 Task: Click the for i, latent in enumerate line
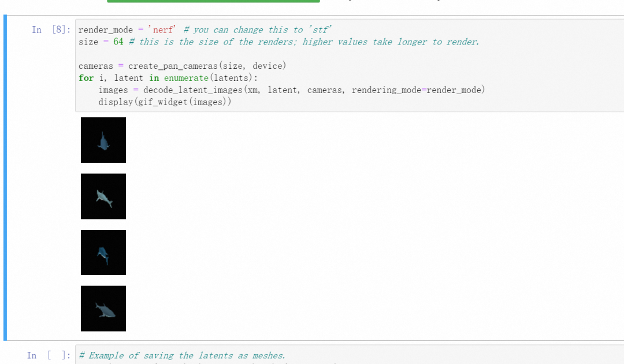[168, 78]
